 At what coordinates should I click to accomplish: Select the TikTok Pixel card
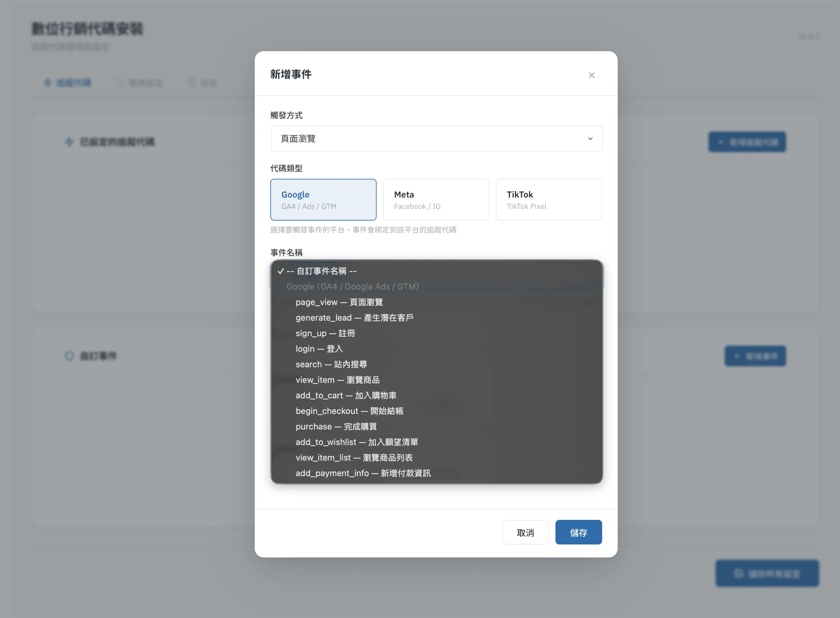pos(548,200)
